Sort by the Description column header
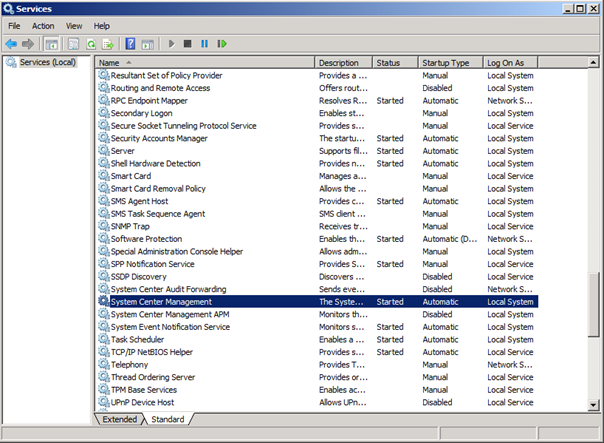 pos(344,62)
